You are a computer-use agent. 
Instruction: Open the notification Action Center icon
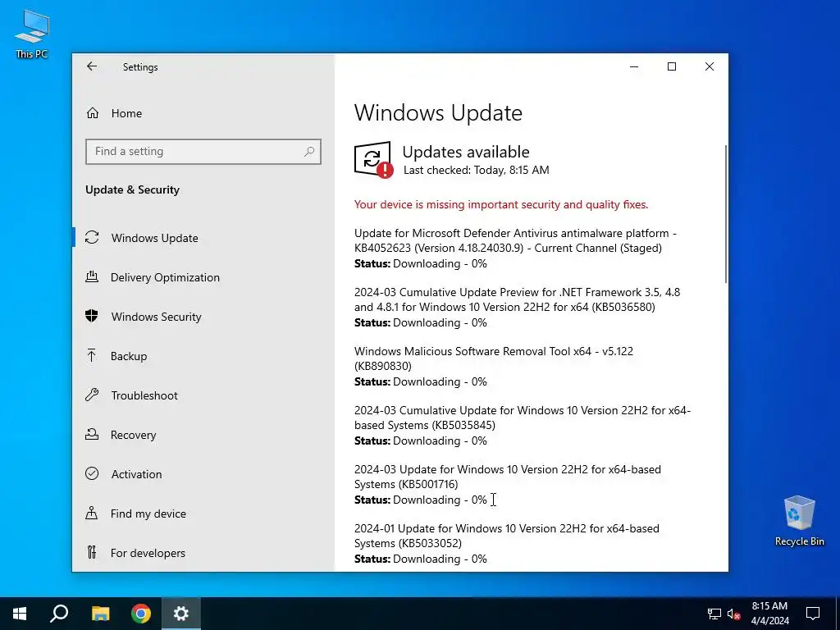pyautogui.click(x=813, y=614)
